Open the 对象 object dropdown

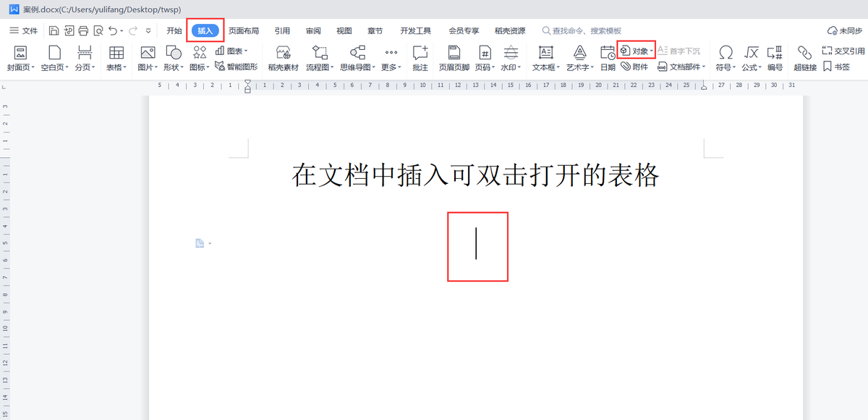point(637,51)
